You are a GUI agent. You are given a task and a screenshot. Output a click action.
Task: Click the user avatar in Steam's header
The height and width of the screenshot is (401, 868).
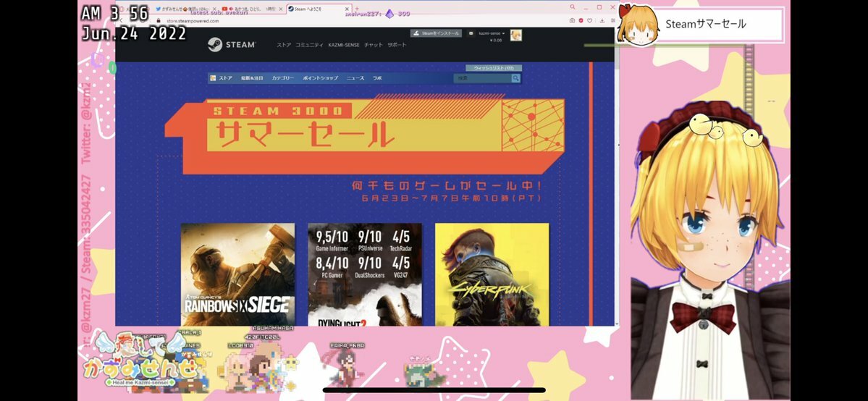(516, 35)
